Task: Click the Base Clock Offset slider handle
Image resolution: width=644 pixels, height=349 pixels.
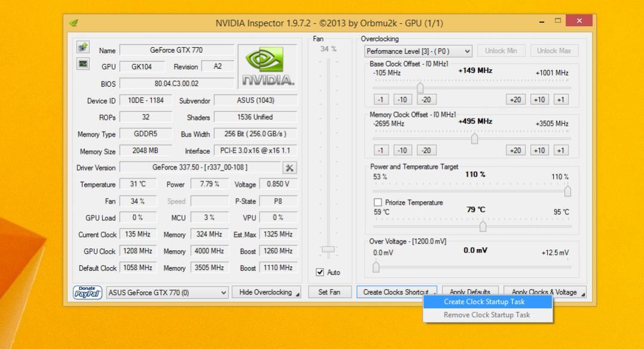Action: coord(420,87)
